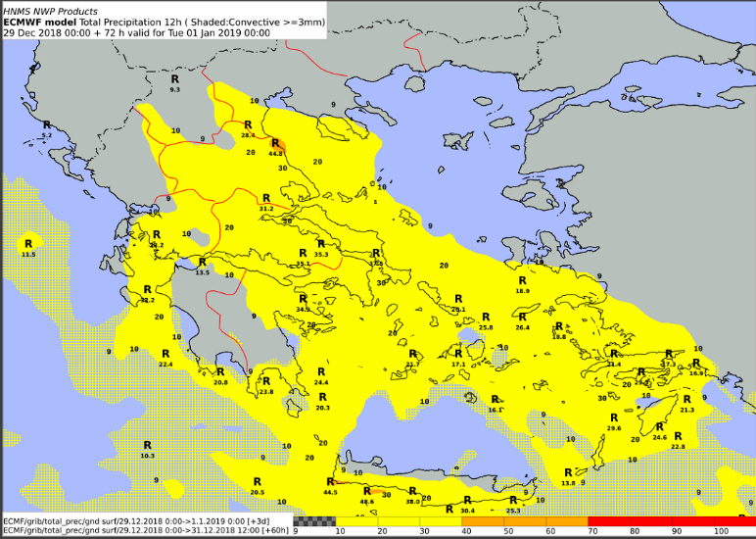Click the red 70-100 legend color band
The image size is (756, 539).
[x=671, y=520]
